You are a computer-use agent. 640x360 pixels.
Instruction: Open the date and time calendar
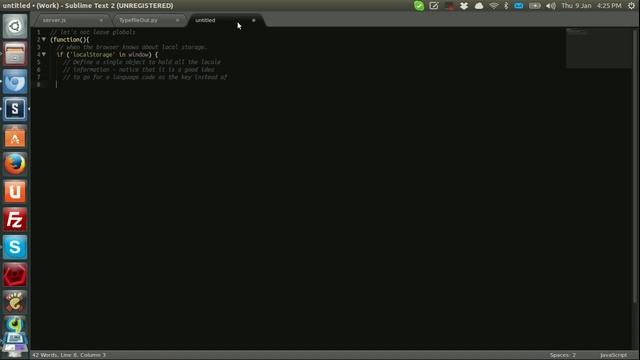591,6
